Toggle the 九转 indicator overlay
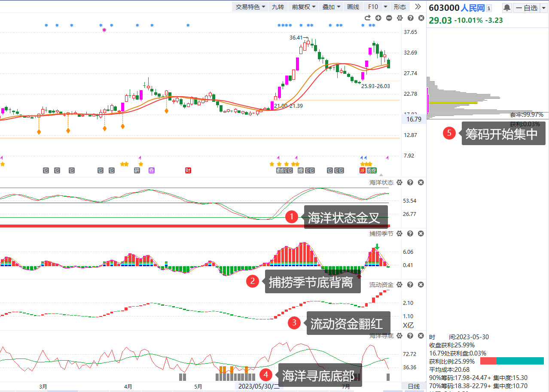Viewport: 549px width, 392px height. [278, 7]
